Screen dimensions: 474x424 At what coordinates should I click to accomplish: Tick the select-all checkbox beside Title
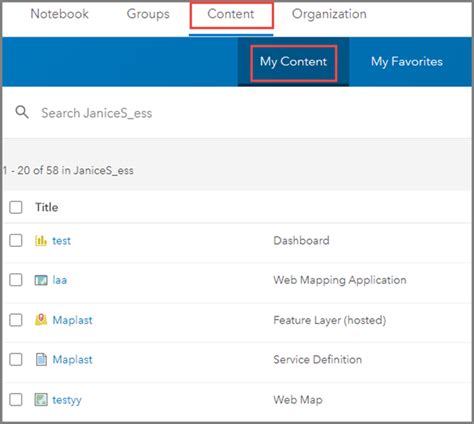[x=16, y=207]
